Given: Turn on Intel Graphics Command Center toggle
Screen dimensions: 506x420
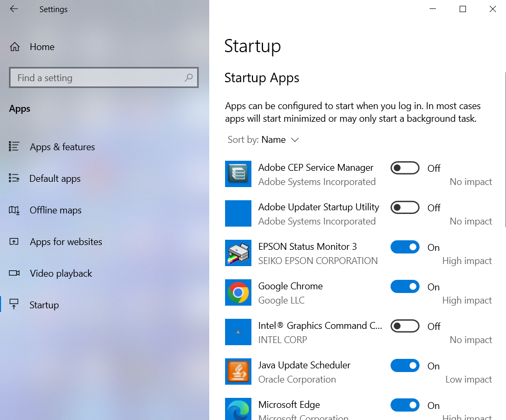Looking at the screenshot, I should pos(405,326).
